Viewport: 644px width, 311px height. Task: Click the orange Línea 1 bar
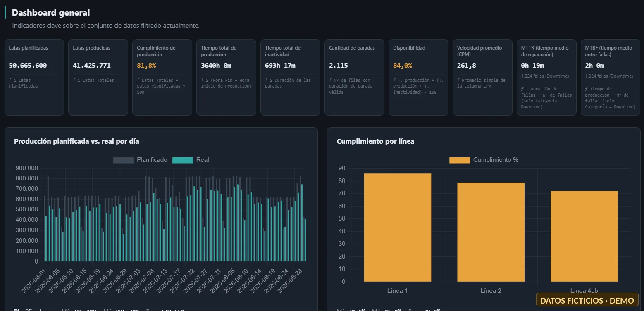(397, 228)
